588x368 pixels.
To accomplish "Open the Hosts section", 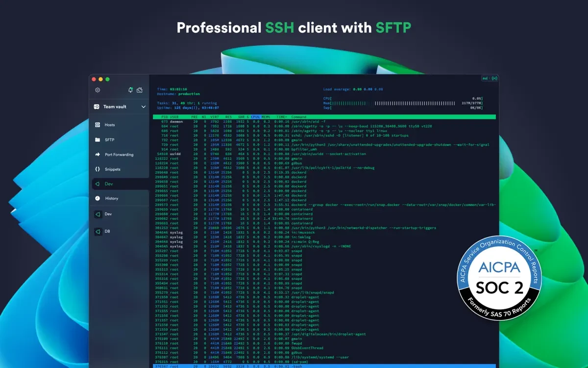I will 109,125.
